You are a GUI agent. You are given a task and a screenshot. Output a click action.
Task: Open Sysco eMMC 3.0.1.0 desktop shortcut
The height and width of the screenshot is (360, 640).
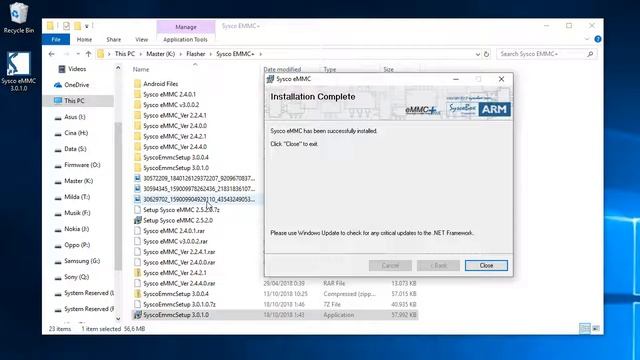coord(18,71)
